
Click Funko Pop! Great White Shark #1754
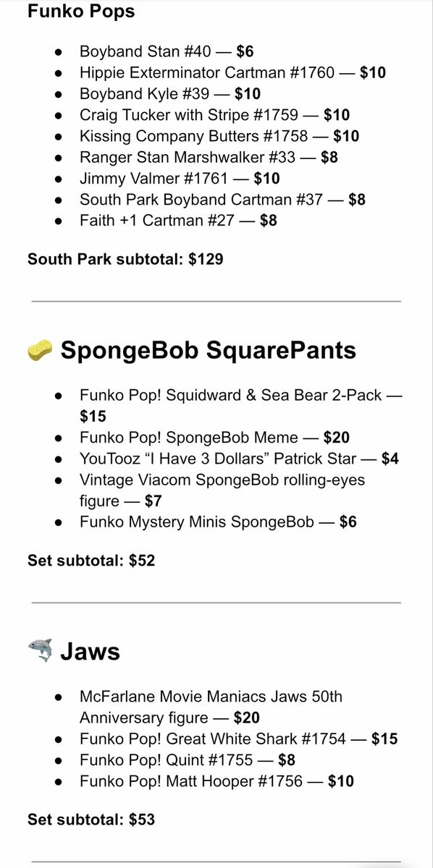click(x=238, y=739)
